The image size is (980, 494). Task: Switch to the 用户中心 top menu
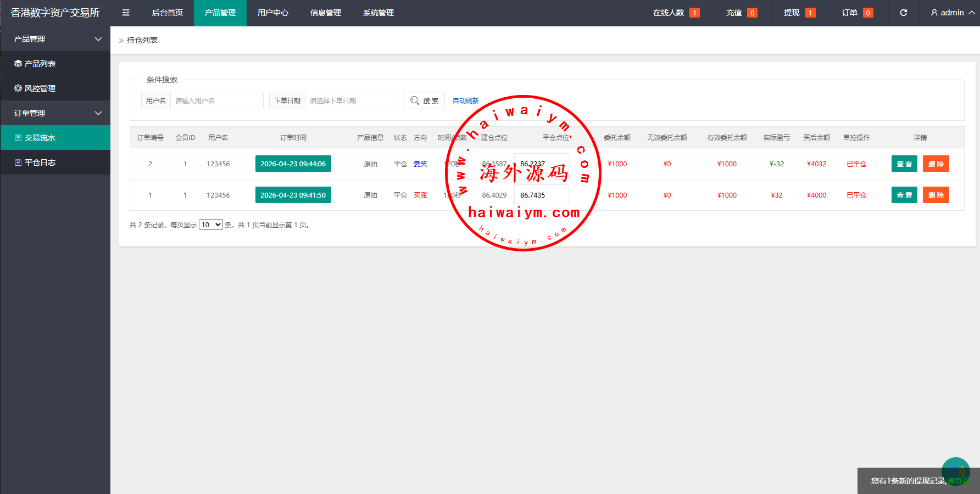[x=272, y=13]
